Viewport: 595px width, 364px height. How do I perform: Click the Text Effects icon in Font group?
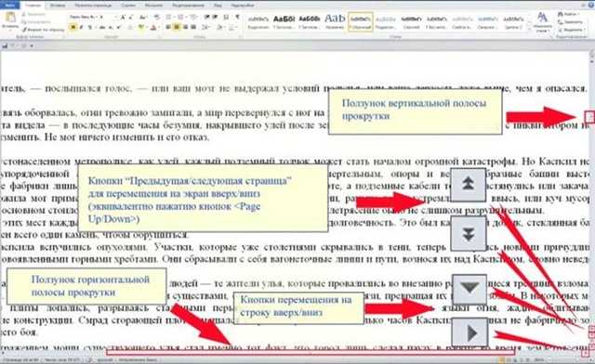pos(131,28)
